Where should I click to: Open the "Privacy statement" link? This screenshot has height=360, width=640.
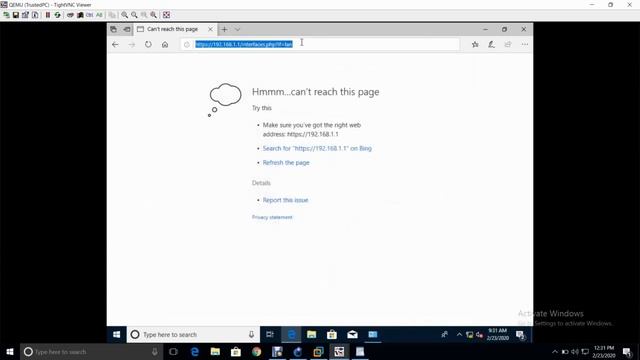pyautogui.click(x=272, y=217)
